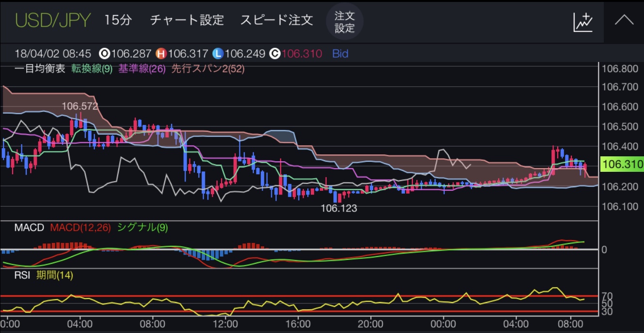The height and width of the screenshot is (333, 644).
Task: Change the 15分 timeframe setting
Action: pos(118,20)
